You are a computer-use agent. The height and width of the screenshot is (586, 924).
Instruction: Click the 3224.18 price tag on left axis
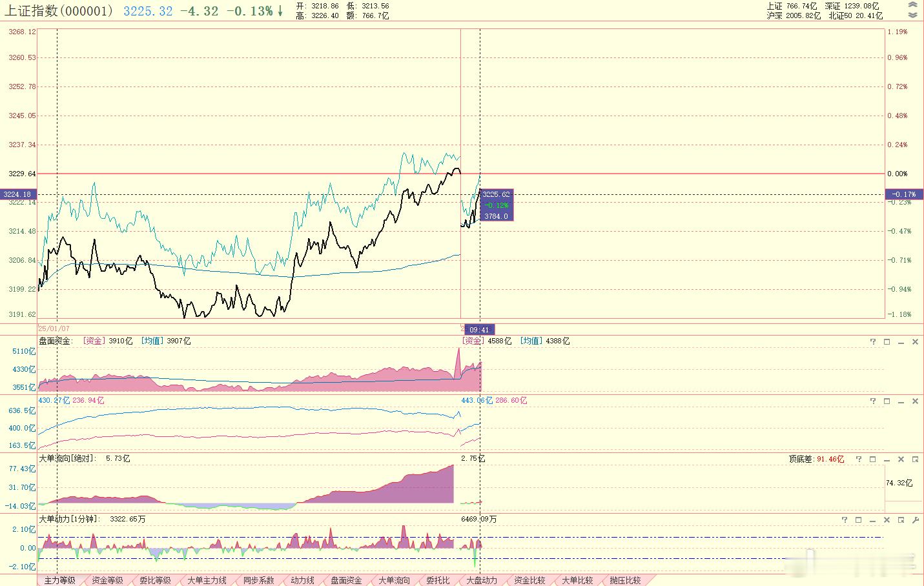click(x=17, y=194)
